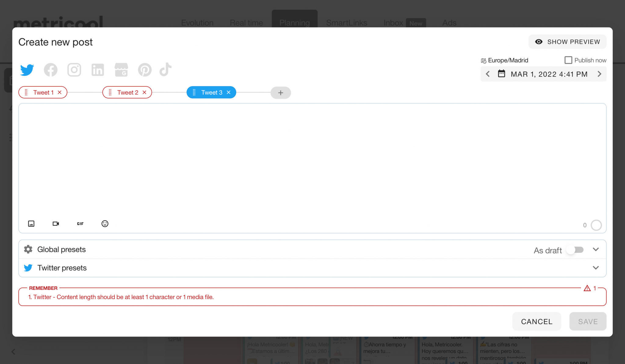The height and width of the screenshot is (364, 625).
Task: Click the Cancel button
Action: click(536, 321)
